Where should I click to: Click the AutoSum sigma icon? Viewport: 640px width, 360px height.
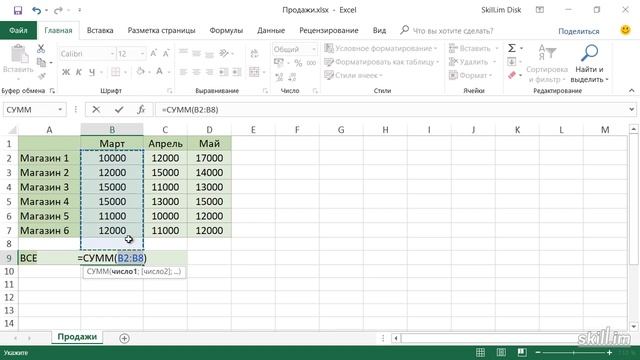click(x=512, y=49)
